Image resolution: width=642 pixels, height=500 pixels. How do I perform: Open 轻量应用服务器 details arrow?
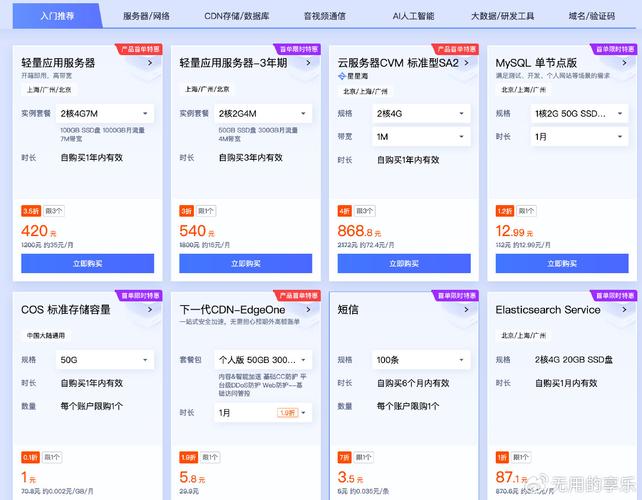(150, 63)
